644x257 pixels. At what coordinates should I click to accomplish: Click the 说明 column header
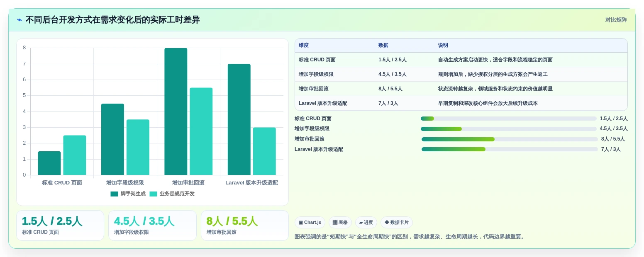point(443,46)
